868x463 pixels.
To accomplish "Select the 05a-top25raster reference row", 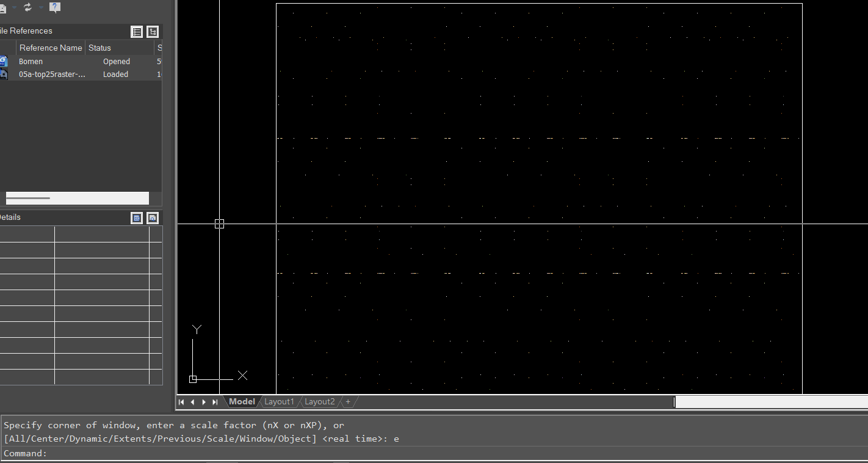I will (x=81, y=75).
